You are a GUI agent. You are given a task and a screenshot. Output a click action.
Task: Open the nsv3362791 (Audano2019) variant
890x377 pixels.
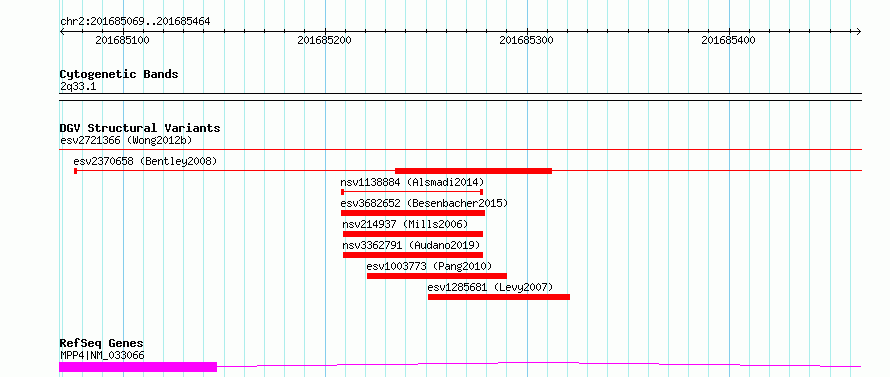(412, 245)
